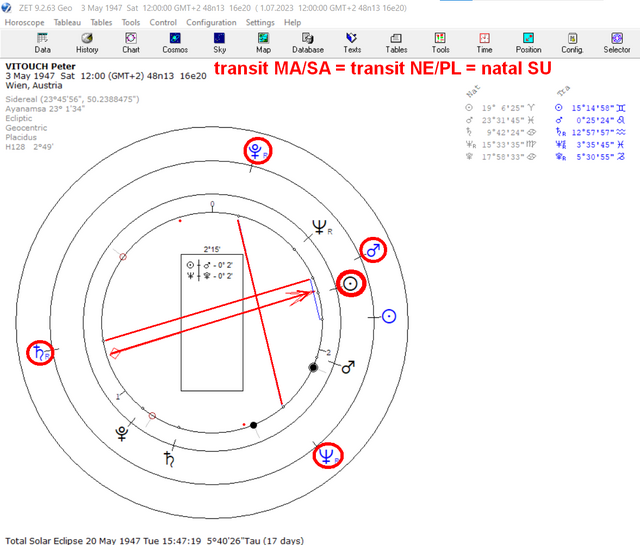640x545 pixels.
Task: Click the Time toolbar icon
Action: point(484,43)
